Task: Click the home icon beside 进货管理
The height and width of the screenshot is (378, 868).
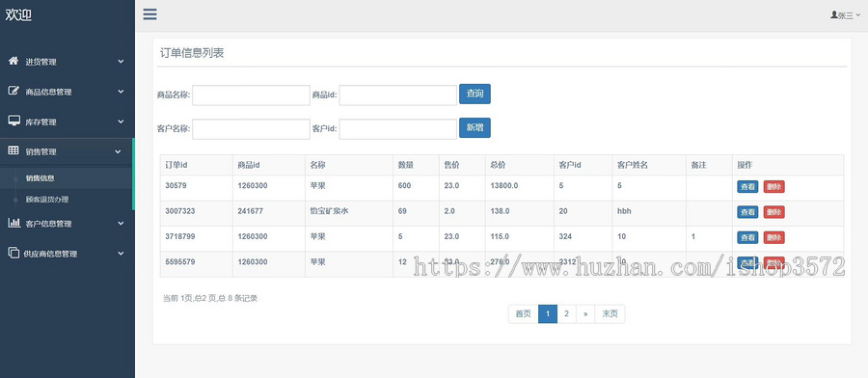Action: 14,61
